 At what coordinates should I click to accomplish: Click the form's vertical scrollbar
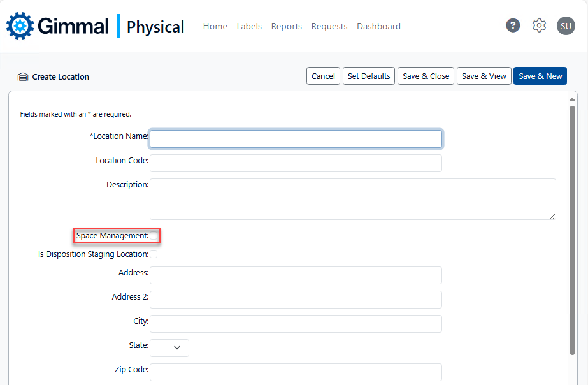click(572, 229)
